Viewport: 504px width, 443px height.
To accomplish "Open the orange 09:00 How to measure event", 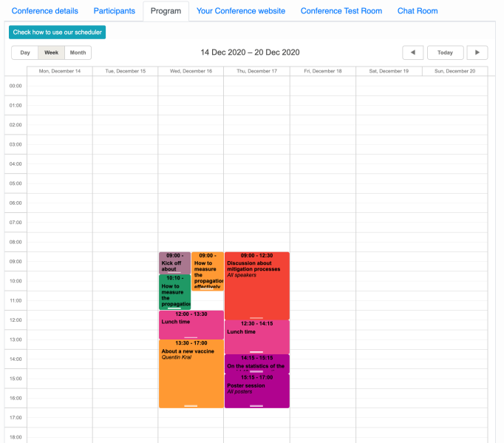I will point(208,271).
